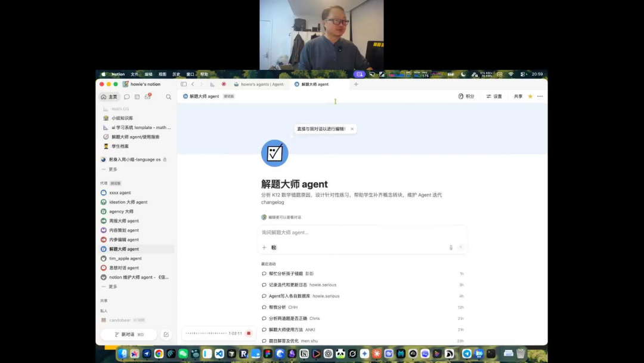Open the three-dot more options menu
Screen dimensions: 644x363
540,96
